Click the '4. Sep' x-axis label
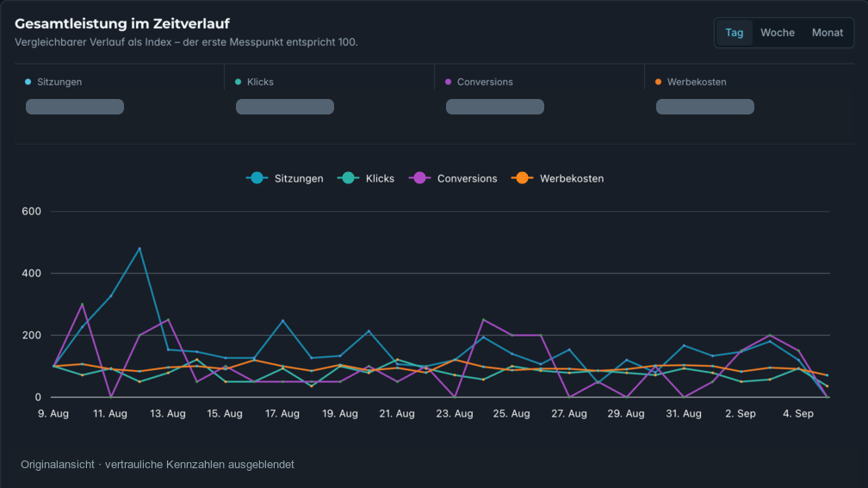868x488 pixels. (x=798, y=413)
